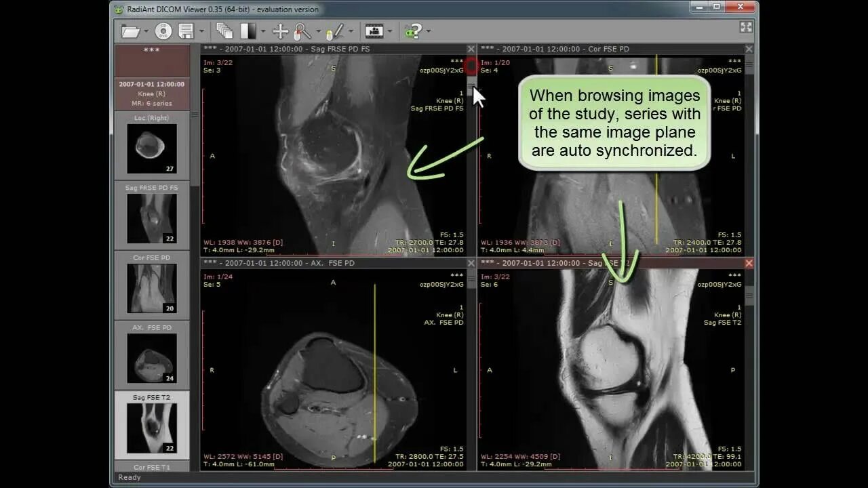Select the AX. FSE PD series thumbnail
The height and width of the screenshot is (488, 868).
coord(152,355)
